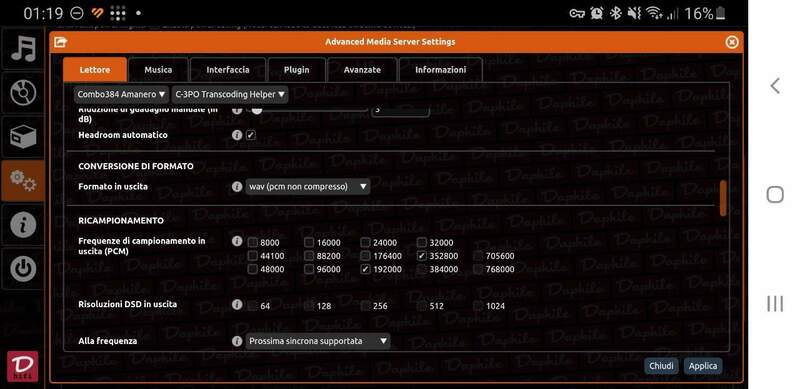Click the pop-out icon in title bar
800x389 pixels.
point(60,42)
